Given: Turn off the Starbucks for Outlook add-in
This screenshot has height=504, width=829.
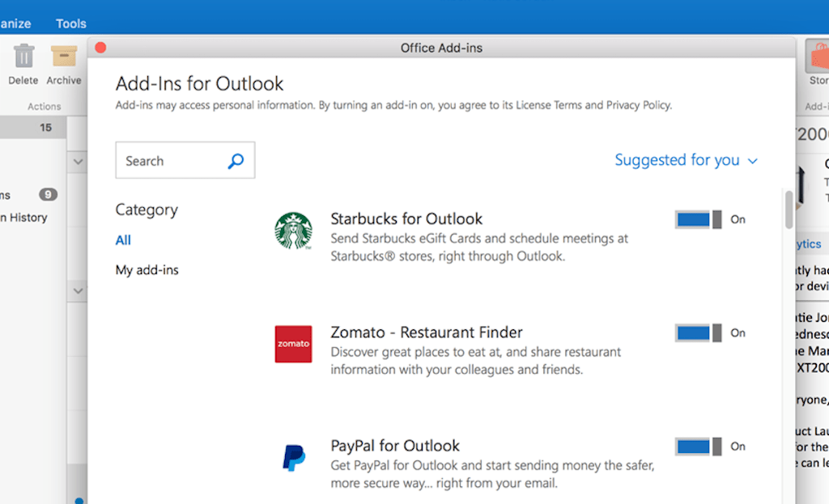Looking at the screenshot, I should pos(698,218).
